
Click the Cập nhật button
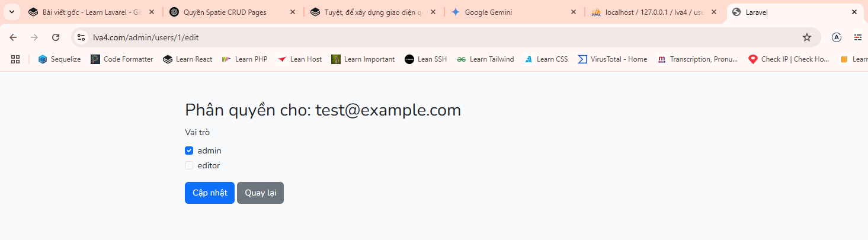[210, 193]
